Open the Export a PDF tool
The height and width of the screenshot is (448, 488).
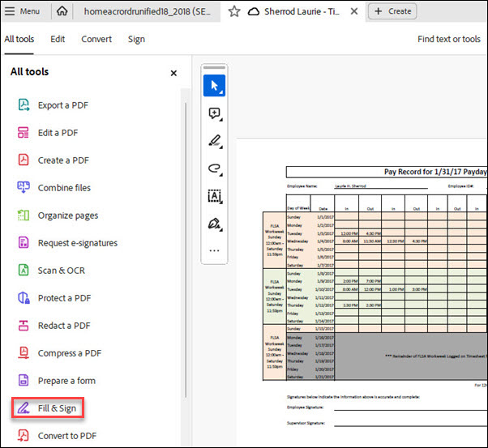[x=62, y=105]
